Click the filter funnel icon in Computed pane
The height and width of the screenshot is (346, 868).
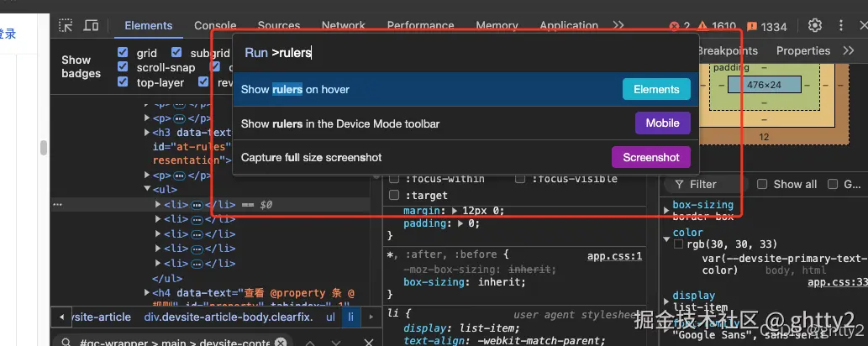coord(677,185)
